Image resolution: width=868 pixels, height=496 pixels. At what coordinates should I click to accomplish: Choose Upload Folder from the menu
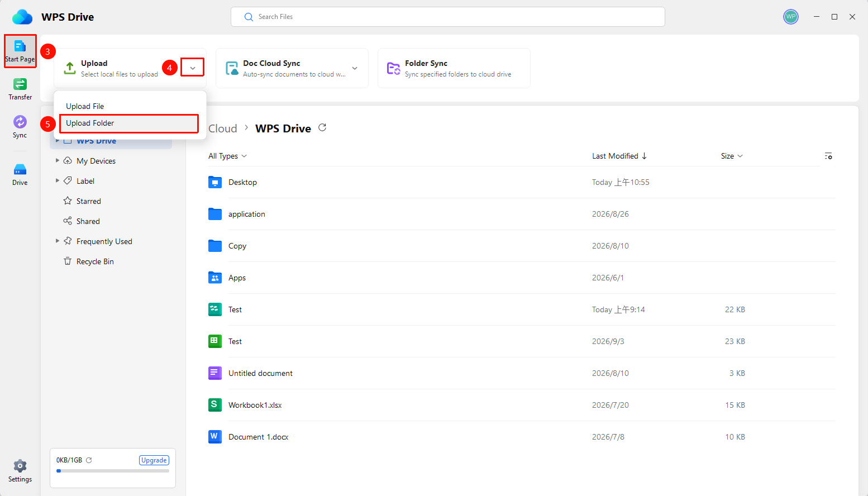[129, 123]
